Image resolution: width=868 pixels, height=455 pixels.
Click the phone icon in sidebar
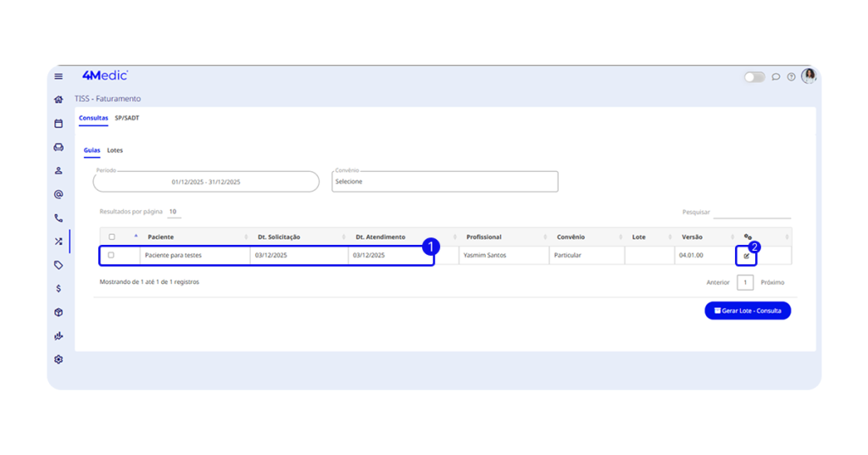click(58, 218)
